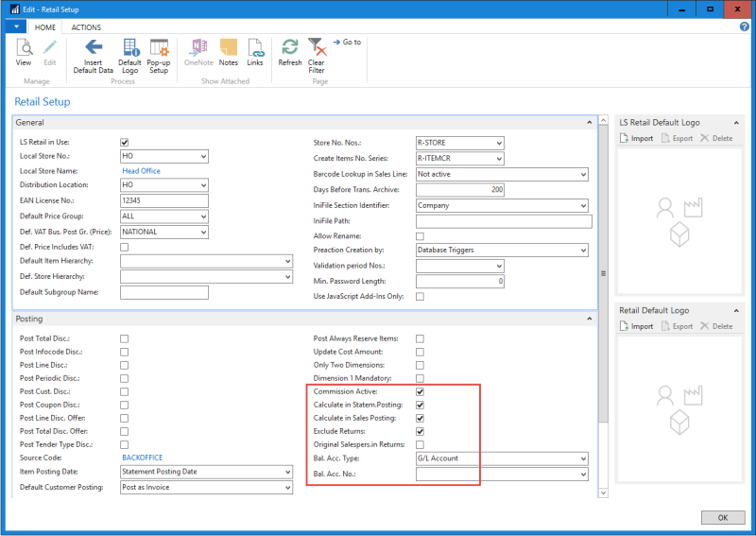Switch to the ACTIONS ribbon tab
The width and height of the screenshot is (756, 536).
tap(87, 27)
